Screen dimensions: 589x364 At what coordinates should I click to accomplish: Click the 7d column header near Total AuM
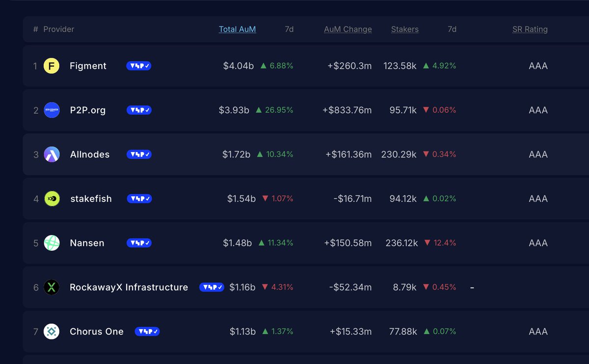click(289, 29)
